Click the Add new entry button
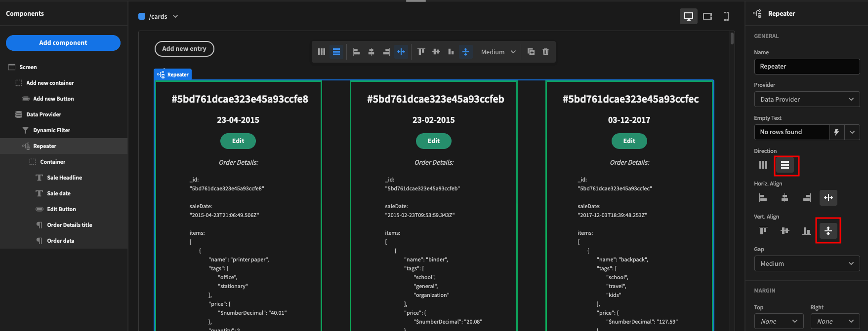The height and width of the screenshot is (331, 868). tap(184, 49)
